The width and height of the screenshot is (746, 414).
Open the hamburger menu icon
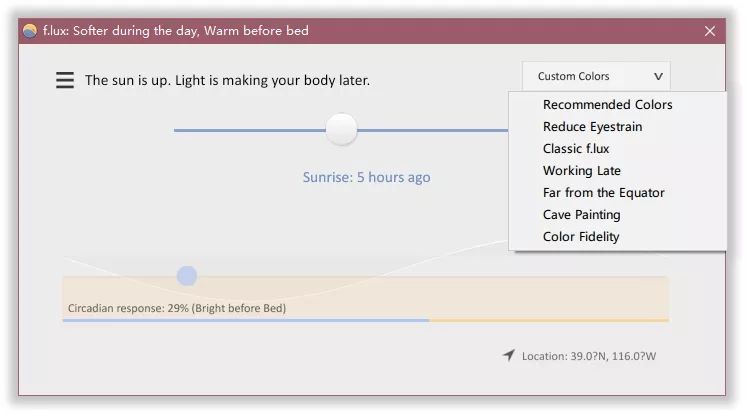pyautogui.click(x=65, y=80)
